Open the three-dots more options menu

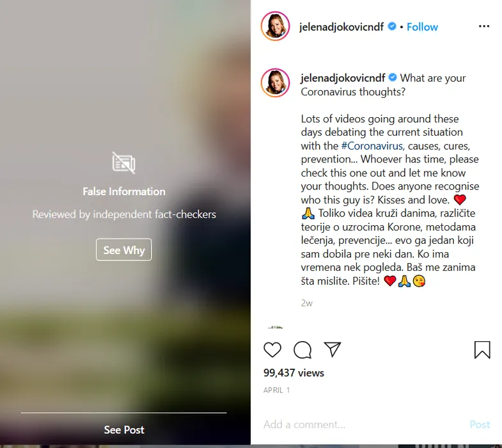tap(483, 26)
